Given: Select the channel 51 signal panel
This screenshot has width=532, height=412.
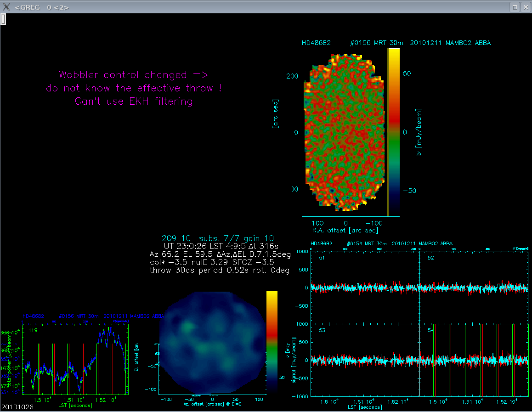Looking at the screenshot, I should pos(365,288).
